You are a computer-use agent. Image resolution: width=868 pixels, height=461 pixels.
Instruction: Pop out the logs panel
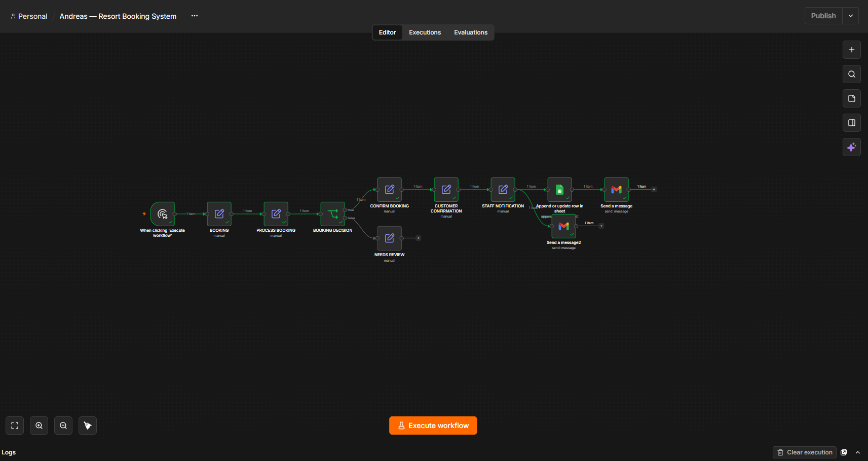[x=844, y=452]
